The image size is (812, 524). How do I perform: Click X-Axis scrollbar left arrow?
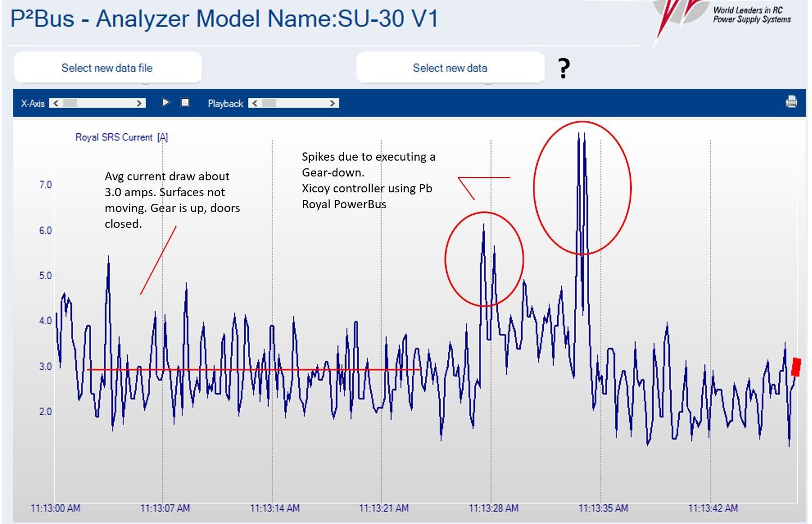point(56,103)
